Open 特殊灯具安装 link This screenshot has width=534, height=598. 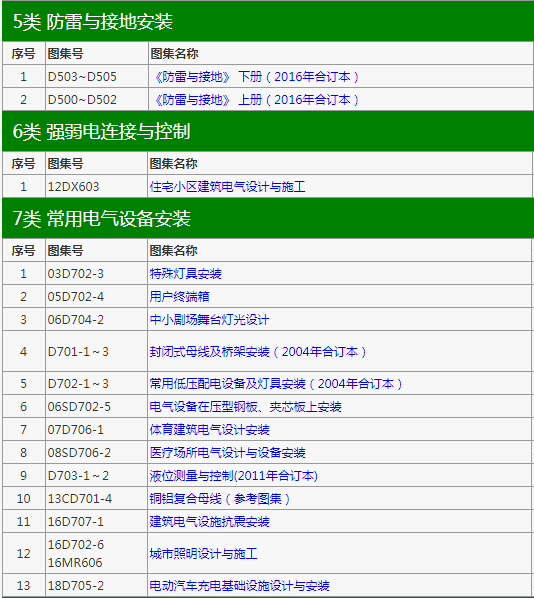point(185,273)
